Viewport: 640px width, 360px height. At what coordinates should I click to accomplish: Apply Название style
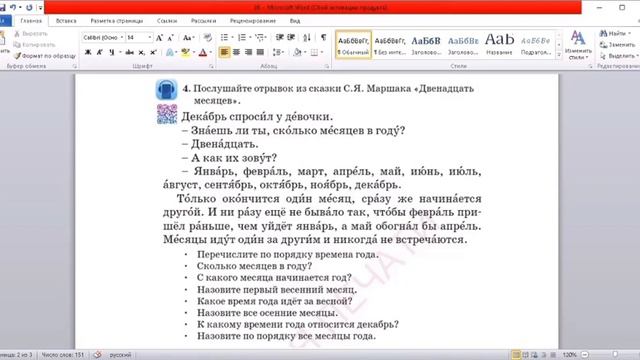tap(499, 45)
